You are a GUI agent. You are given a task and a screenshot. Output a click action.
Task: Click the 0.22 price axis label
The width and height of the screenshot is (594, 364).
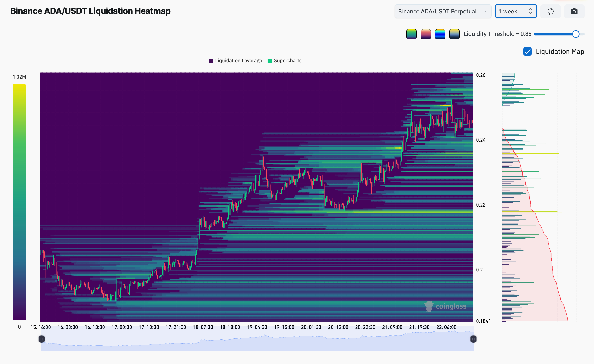[481, 205]
